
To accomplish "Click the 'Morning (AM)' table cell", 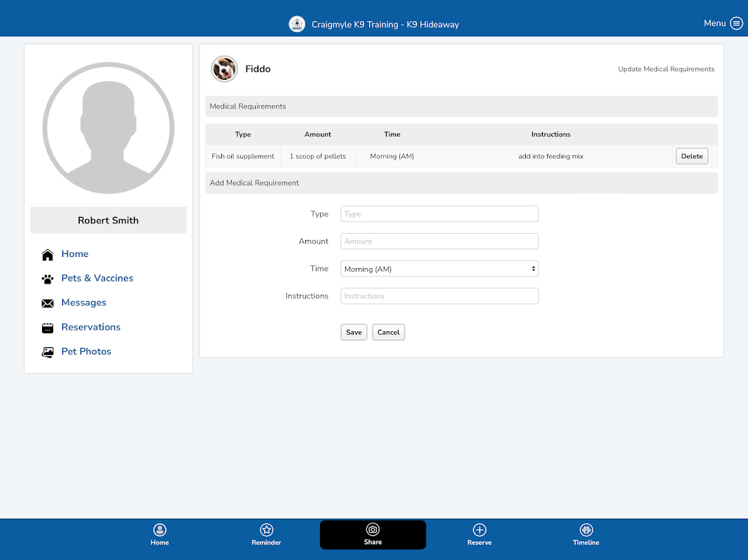I will click(x=392, y=156).
